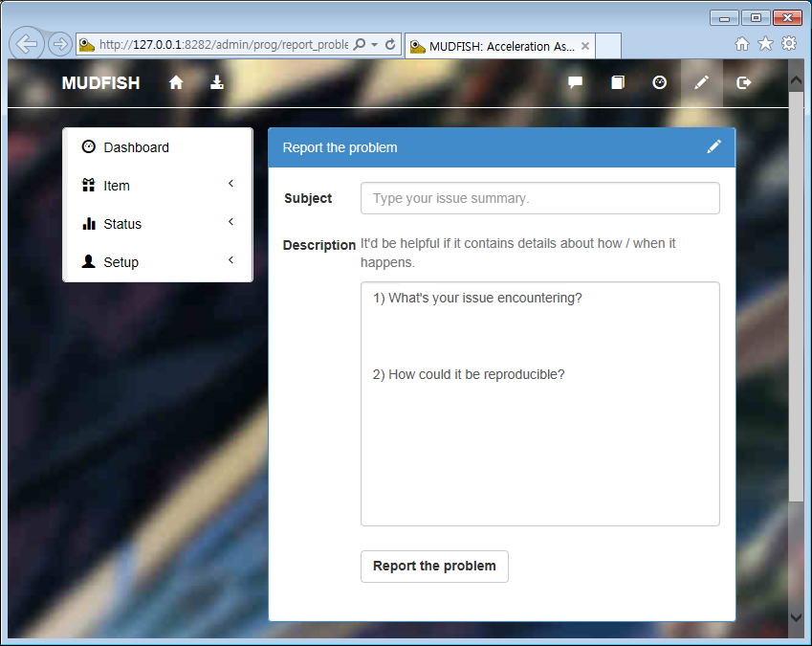Image resolution: width=812 pixels, height=646 pixels.
Task: Click the MUDFISH brand logo text
Action: pyautogui.click(x=100, y=83)
